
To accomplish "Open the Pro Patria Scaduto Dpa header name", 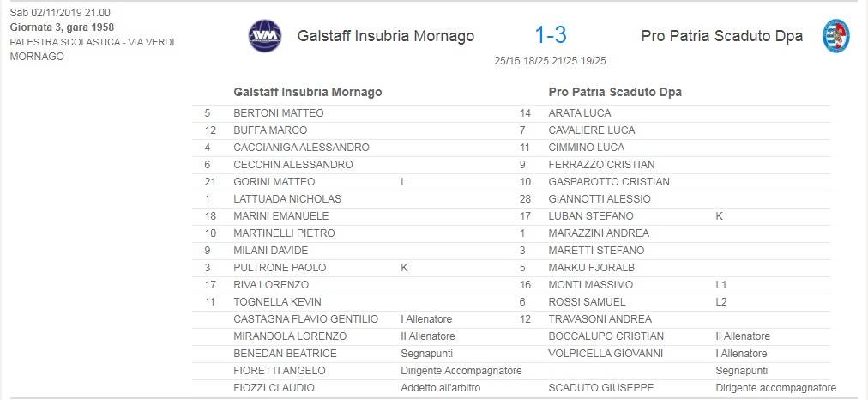I will point(722,36).
